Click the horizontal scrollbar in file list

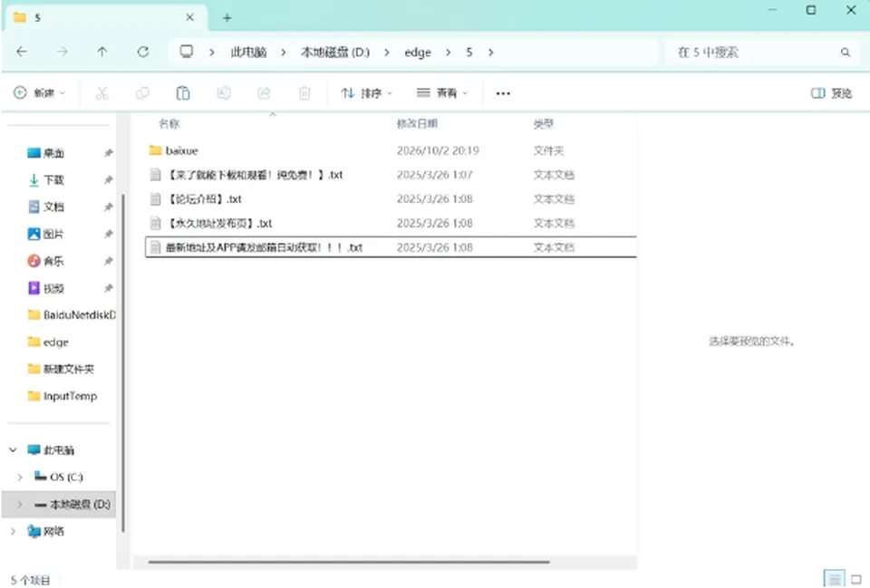pyautogui.click(x=349, y=562)
